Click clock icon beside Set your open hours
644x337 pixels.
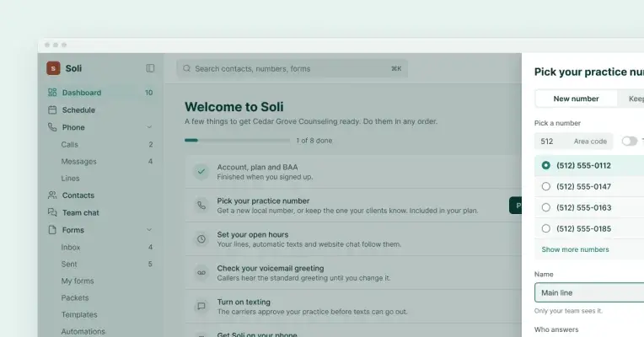tap(201, 239)
